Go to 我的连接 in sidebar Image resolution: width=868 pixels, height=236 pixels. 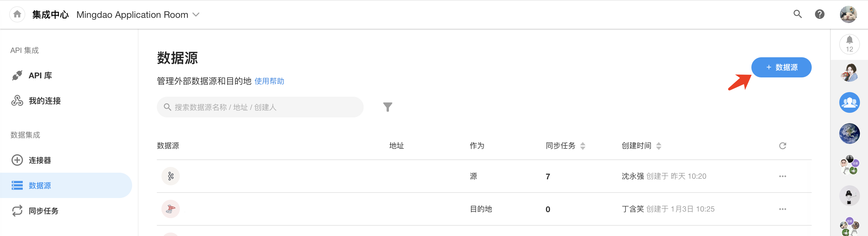pos(45,101)
